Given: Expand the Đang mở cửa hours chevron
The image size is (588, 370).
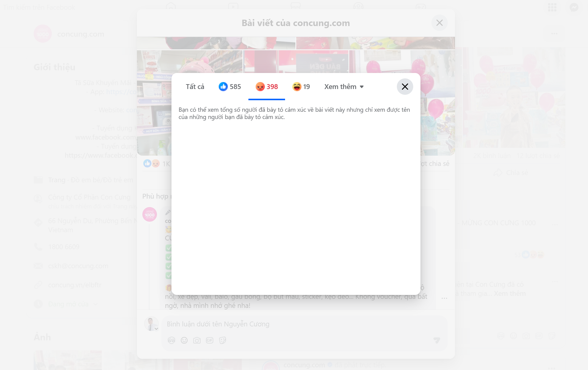Looking at the screenshot, I should coord(95,304).
